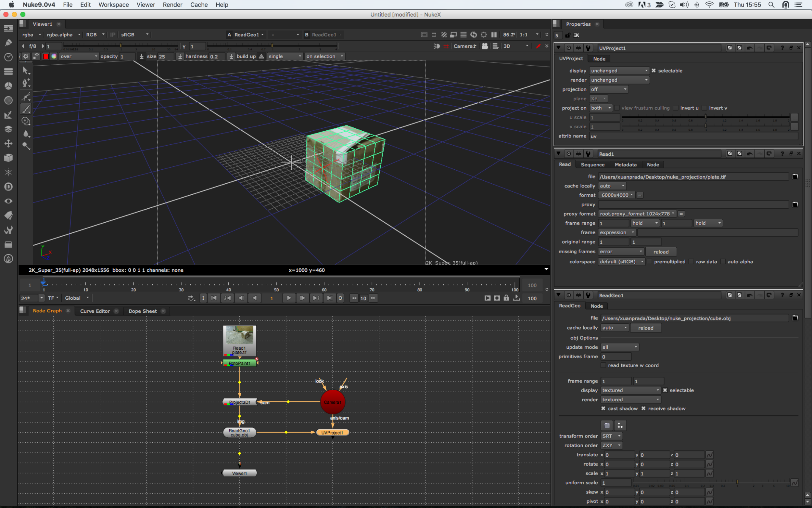812x508 pixels.
Task: Open the Transform nodes move-arrows icon
Action: 8,143
